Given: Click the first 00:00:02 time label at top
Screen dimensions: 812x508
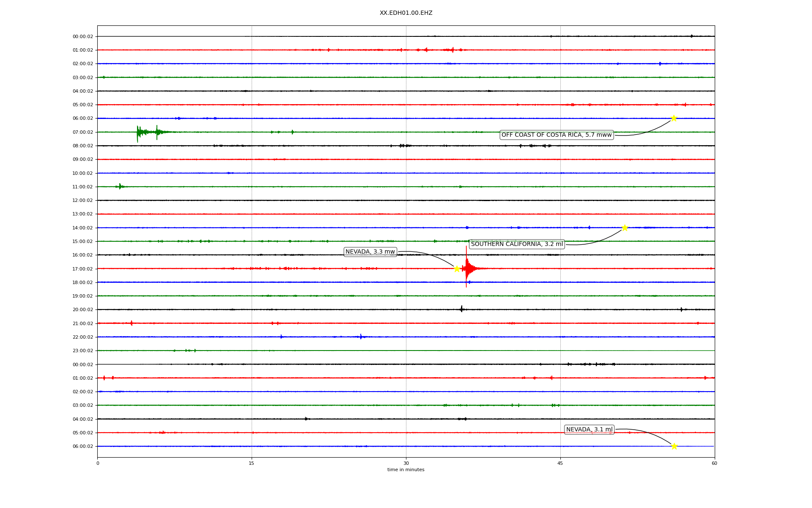Looking at the screenshot, I should [82, 36].
